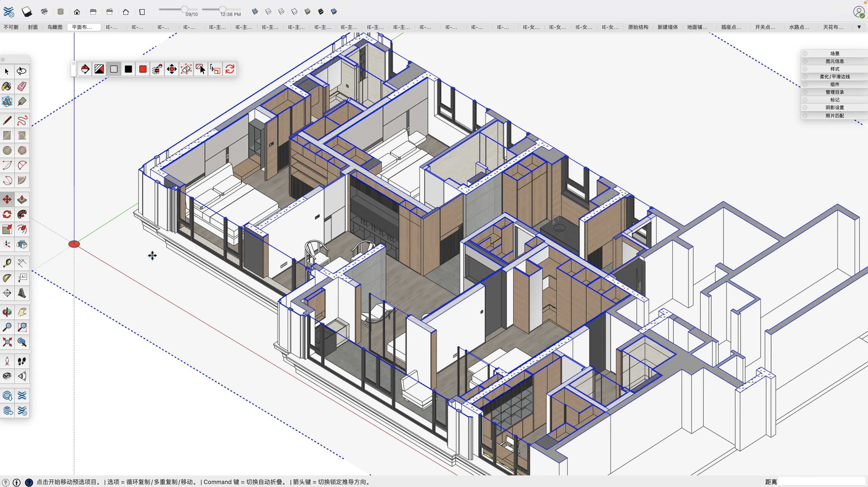The image size is (868, 487).
Task: Switch to the 鸟瞰图 scene tab
Action: [55, 27]
